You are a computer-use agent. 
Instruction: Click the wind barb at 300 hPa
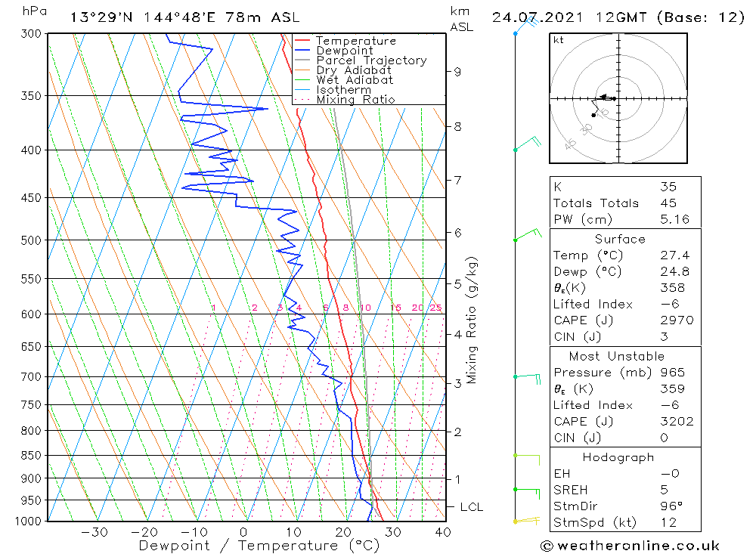526,26
